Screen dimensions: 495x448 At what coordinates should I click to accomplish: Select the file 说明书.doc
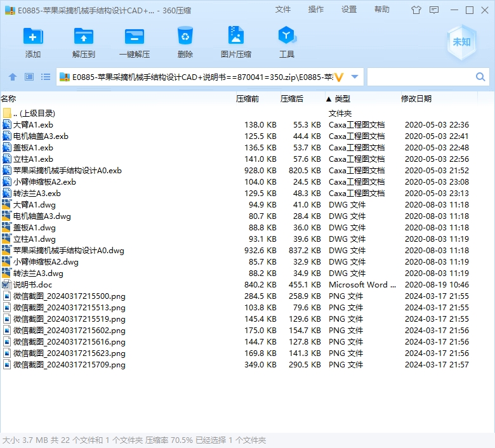click(x=32, y=284)
